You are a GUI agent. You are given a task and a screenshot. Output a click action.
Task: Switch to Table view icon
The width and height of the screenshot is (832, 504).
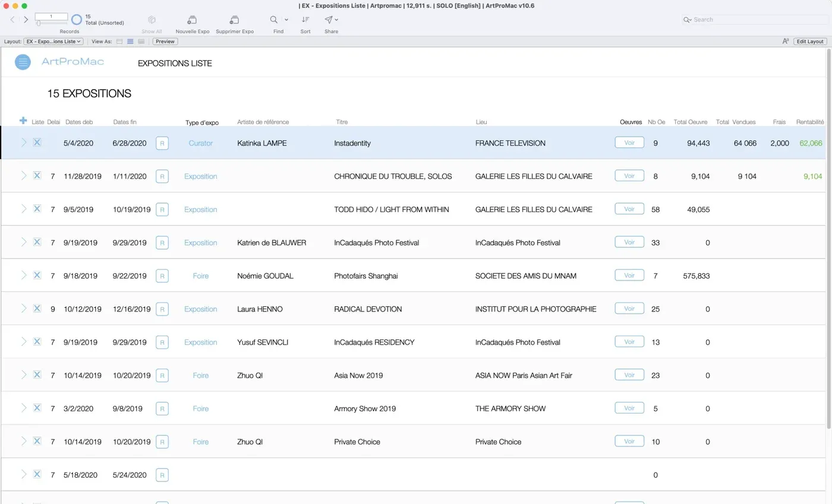141,42
